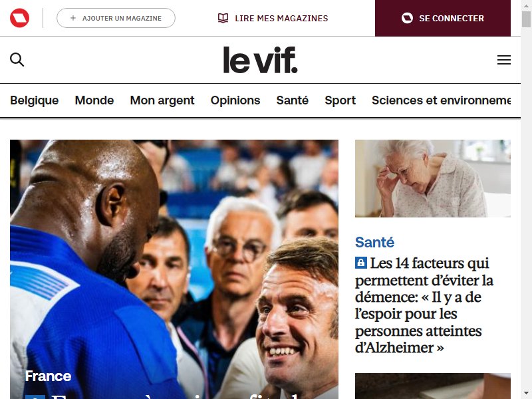Click the lock icon beside the dementia headline
The height and width of the screenshot is (399, 532).
coord(361,263)
